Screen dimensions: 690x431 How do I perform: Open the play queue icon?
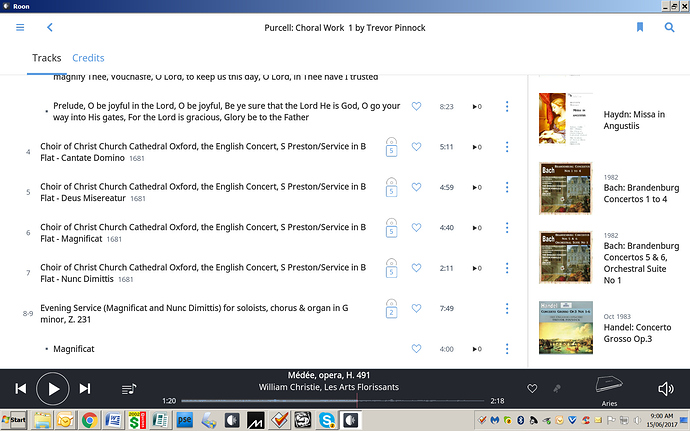(129, 389)
